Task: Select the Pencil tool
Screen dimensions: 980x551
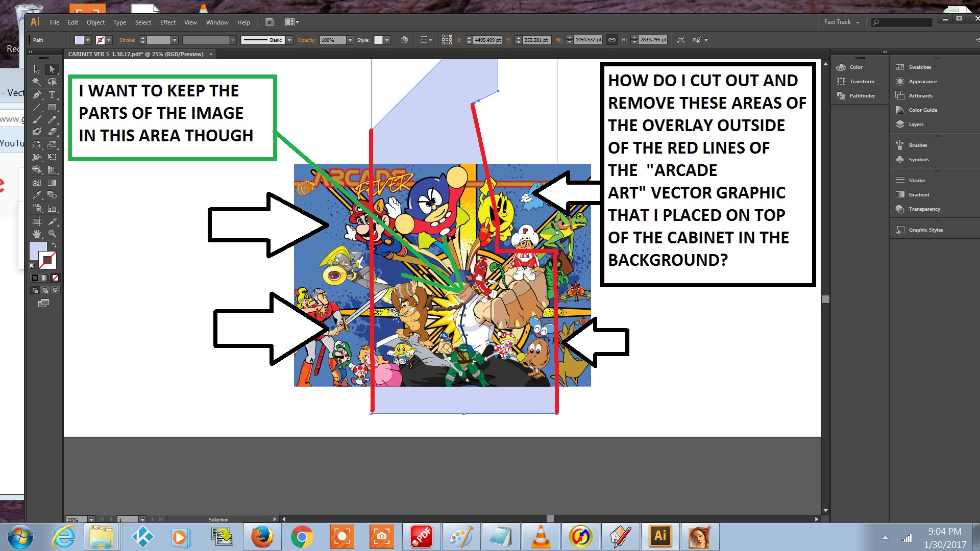Action: coord(52,119)
